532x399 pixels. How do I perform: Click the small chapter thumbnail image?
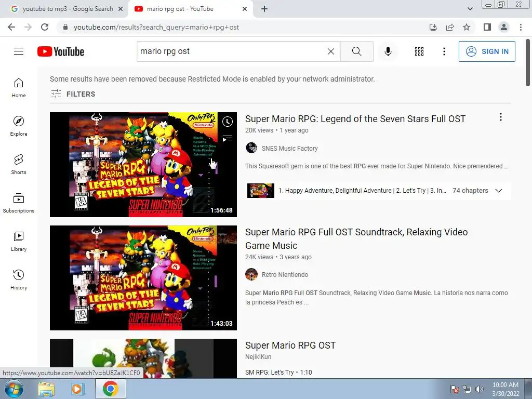coord(261,190)
